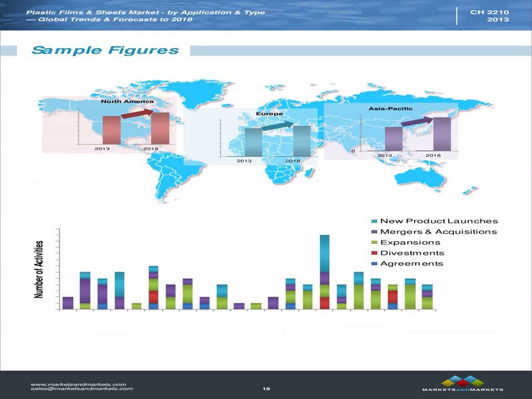Click the tallest stacked bar in activities chart
This screenshot has width=532, height=399.
[x=325, y=272]
